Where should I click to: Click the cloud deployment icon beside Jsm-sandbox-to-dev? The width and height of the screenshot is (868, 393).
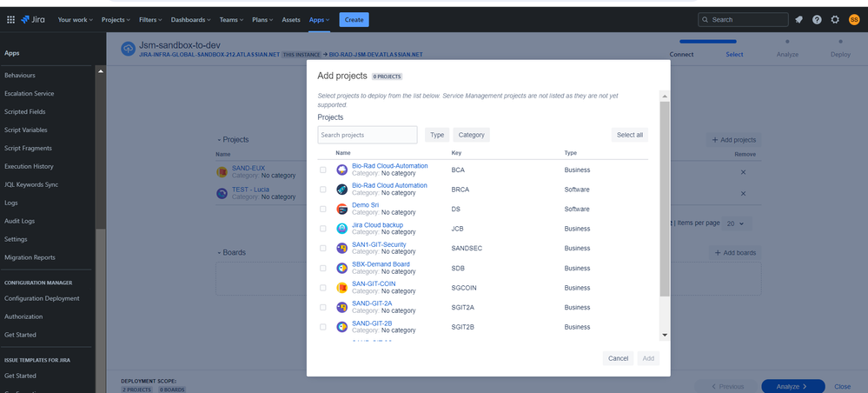coord(129,49)
